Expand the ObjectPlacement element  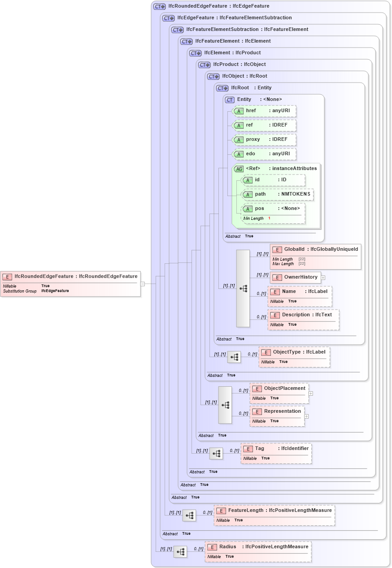310,393
